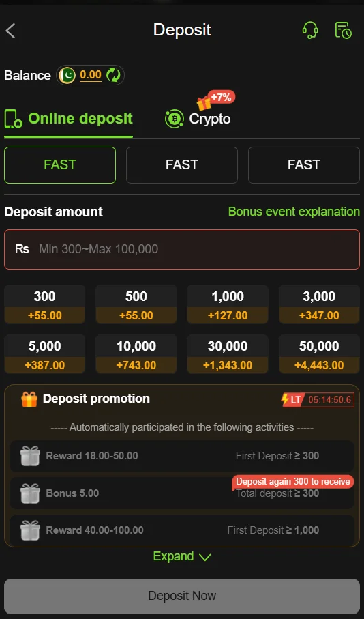Click the orange Deposit promotion gift icon

pyautogui.click(x=29, y=399)
